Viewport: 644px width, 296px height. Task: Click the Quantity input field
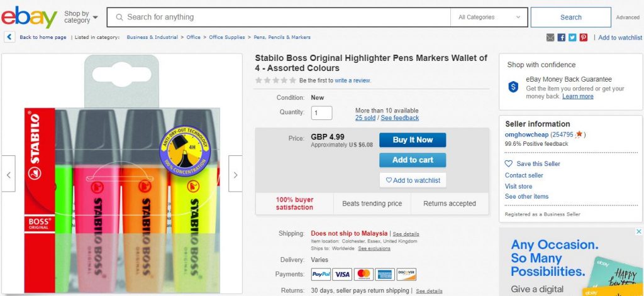tap(322, 113)
